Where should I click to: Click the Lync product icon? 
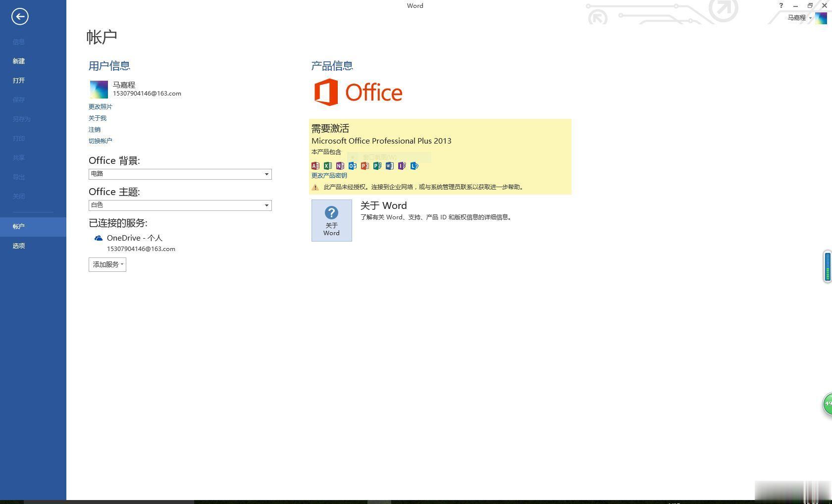point(415,166)
